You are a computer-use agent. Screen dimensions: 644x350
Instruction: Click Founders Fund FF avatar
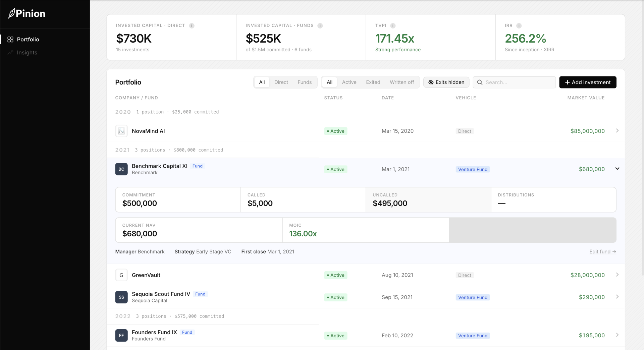(x=121, y=336)
